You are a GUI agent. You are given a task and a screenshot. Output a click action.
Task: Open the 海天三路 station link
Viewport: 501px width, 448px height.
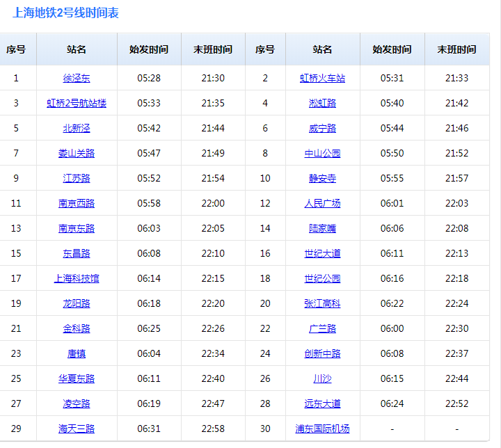tap(77, 429)
